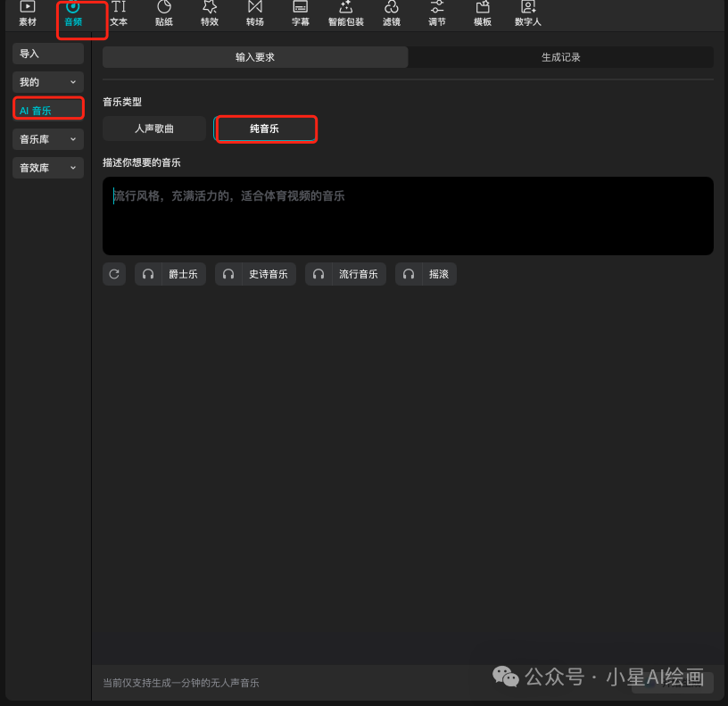Screen dimensions: 728x706
Task: Preview 爵士乐 with its headphone icon
Action: point(148,274)
